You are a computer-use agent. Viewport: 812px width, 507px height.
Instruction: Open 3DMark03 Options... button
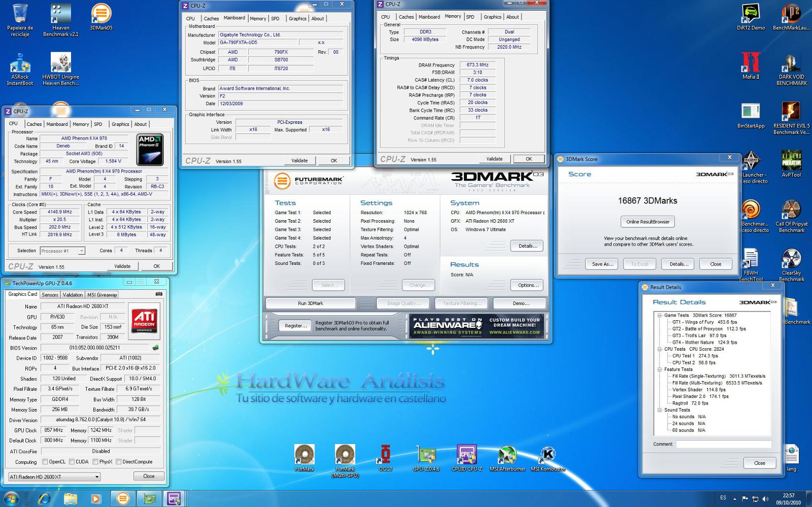click(x=527, y=285)
